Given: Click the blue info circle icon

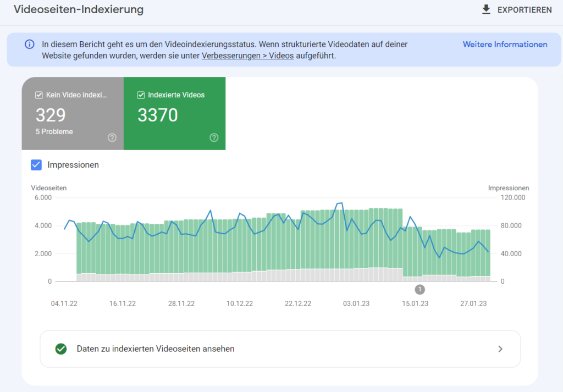Looking at the screenshot, I should [29, 45].
